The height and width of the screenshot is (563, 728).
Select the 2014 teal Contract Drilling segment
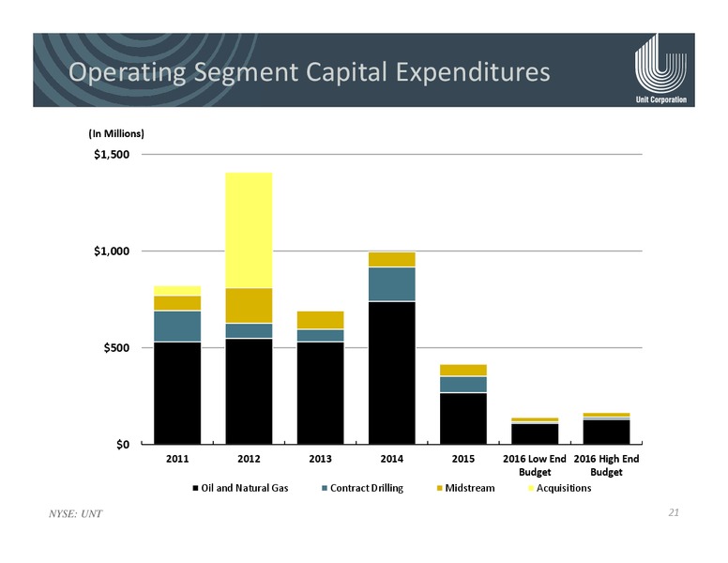[392, 284]
